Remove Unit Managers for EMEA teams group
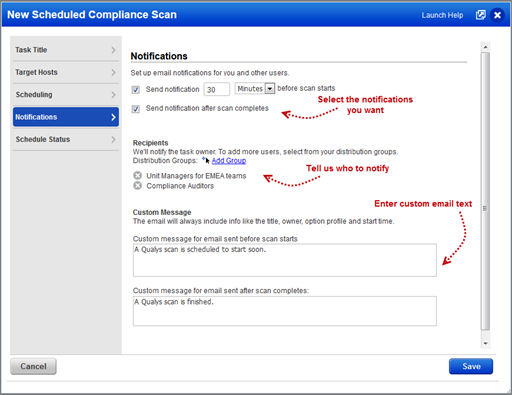Viewport: 512px width, 395px height. 137,175
